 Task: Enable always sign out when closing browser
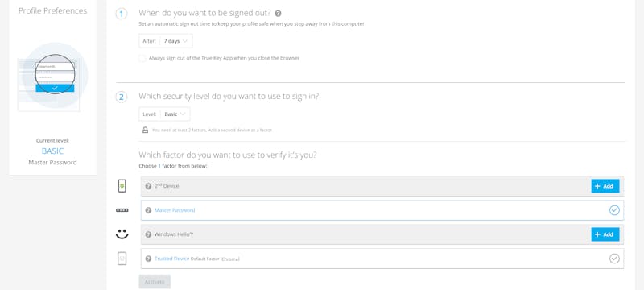[142, 58]
